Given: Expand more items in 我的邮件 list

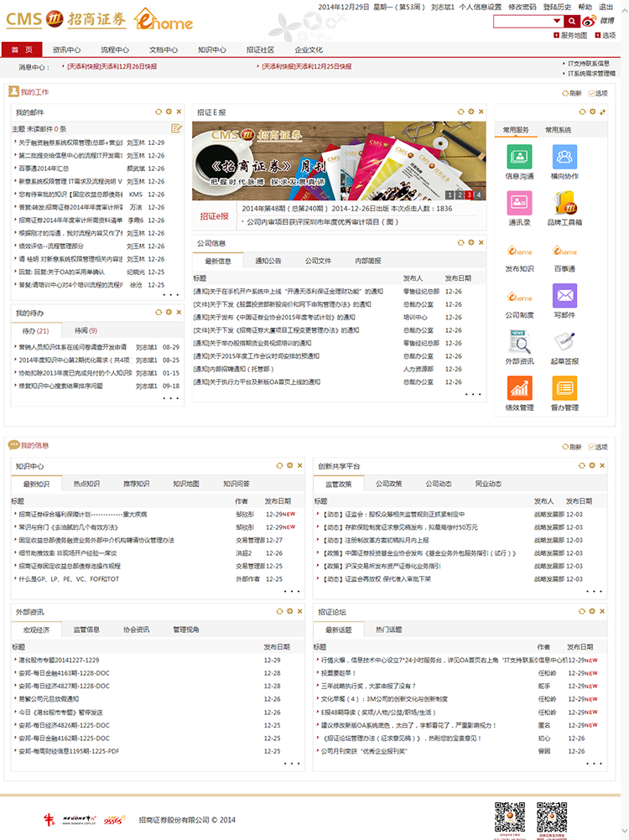Looking at the screenshot, I should coord(171,294).
